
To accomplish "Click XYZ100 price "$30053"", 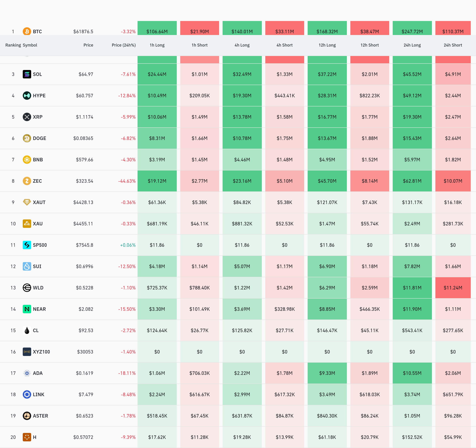I will 85,352.
